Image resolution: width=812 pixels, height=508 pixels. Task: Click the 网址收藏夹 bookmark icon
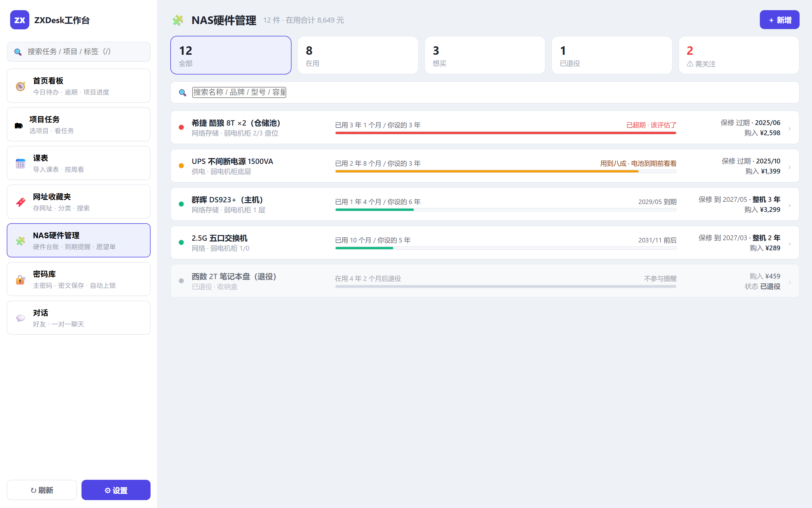click(x=21, y=202)
